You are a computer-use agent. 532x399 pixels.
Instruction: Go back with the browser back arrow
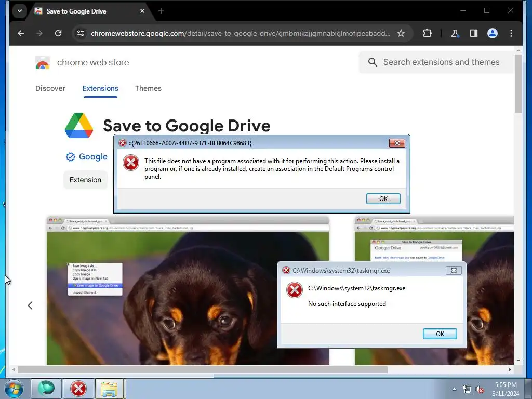21,33
